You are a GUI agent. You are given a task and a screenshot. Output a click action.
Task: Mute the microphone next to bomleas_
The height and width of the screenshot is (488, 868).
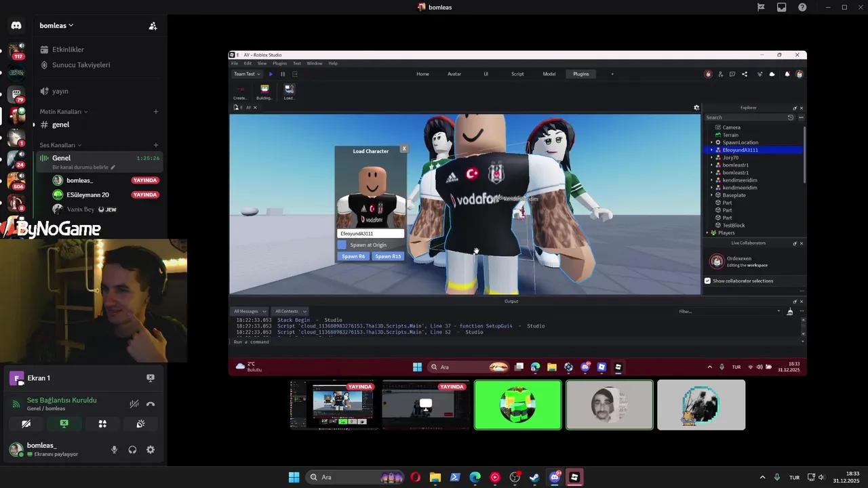tap(114, 449)
